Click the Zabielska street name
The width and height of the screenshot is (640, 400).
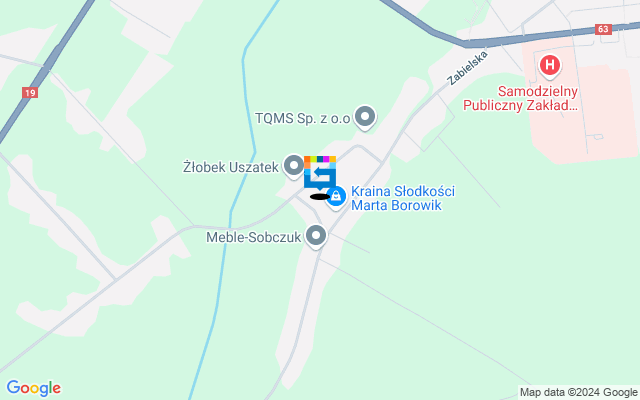467,68
